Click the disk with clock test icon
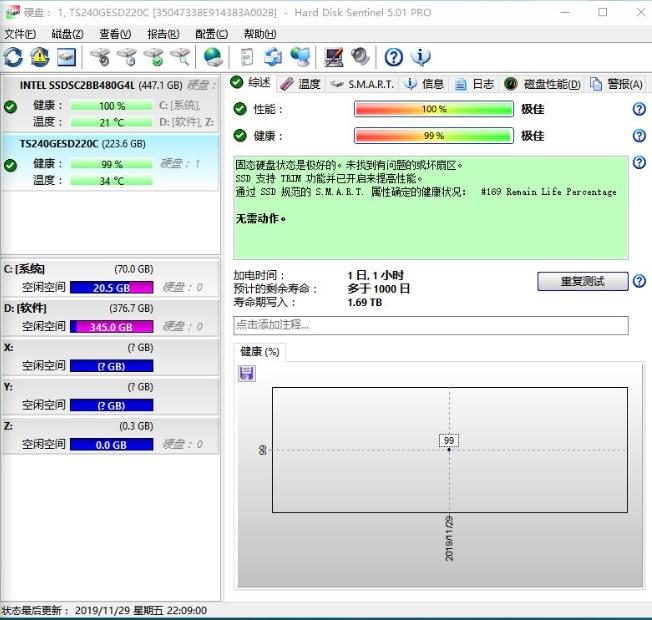 (127, 57)
